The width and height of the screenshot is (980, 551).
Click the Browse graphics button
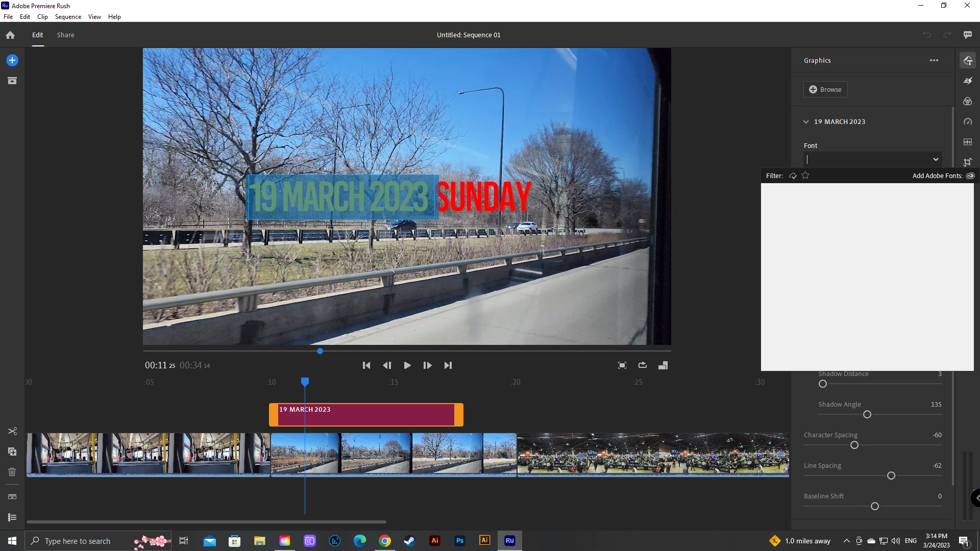pos(825,89)
